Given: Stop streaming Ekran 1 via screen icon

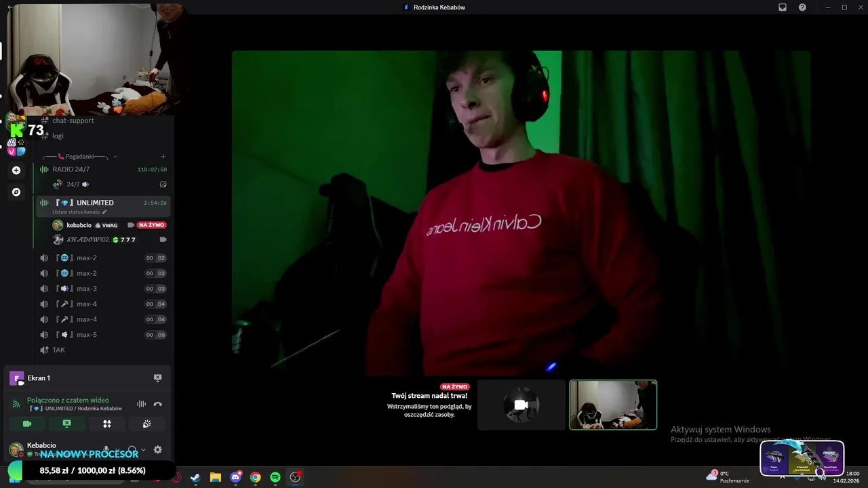Looking at the screenshot, I should pyautogui.click(x=157, y=378).
